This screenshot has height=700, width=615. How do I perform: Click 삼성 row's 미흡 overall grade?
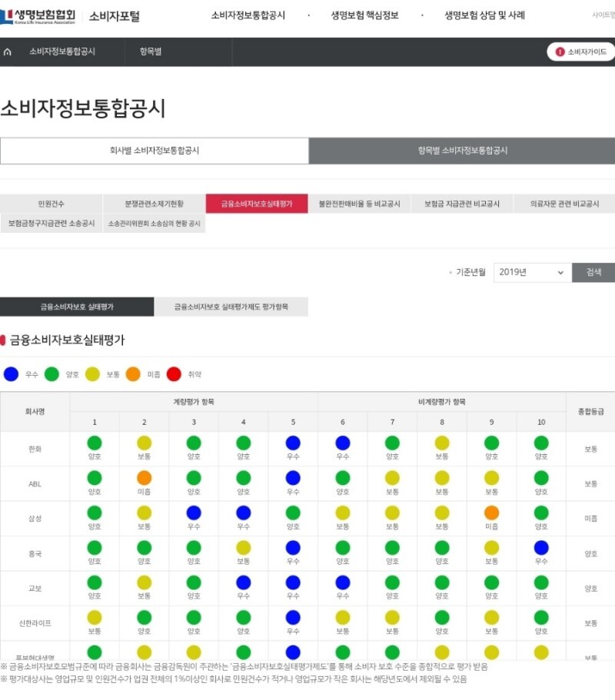tap(591, 519)
